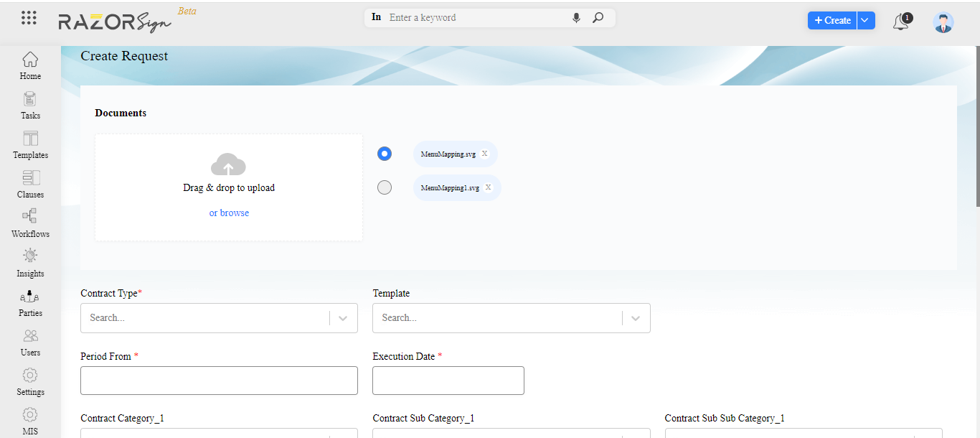The width and height of the screenshot is (980, 438).
Task: Click the Execution Date field
Action: pos(448,380)
